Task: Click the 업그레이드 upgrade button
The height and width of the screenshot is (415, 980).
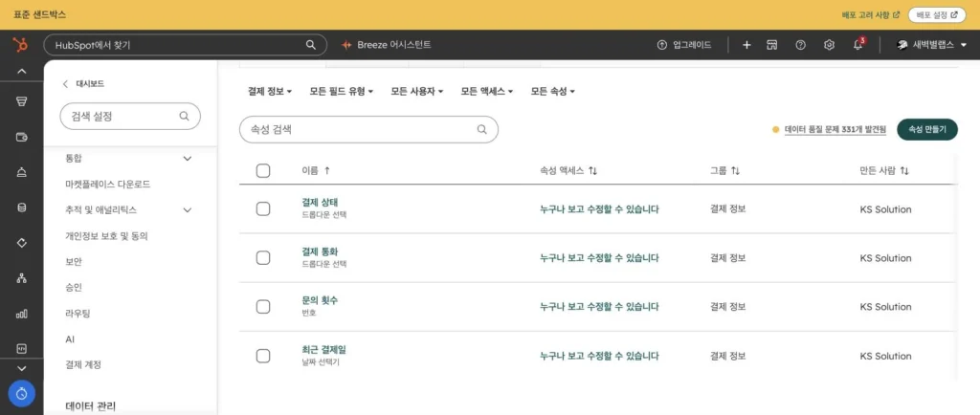Action: (x=683, y=45)
